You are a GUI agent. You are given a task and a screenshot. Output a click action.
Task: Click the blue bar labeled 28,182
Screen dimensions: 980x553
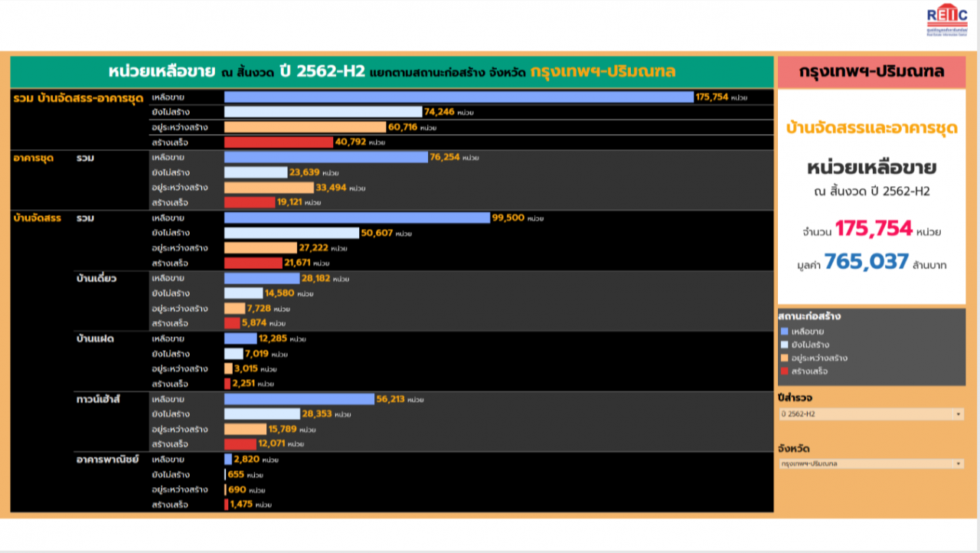262,278
